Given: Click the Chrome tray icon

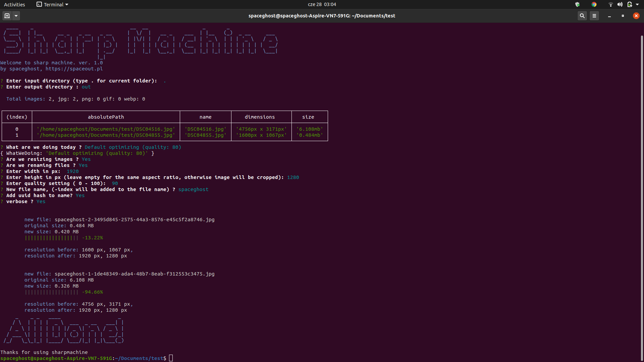Looking at the screenshot, I should click(x=594, y=4).
